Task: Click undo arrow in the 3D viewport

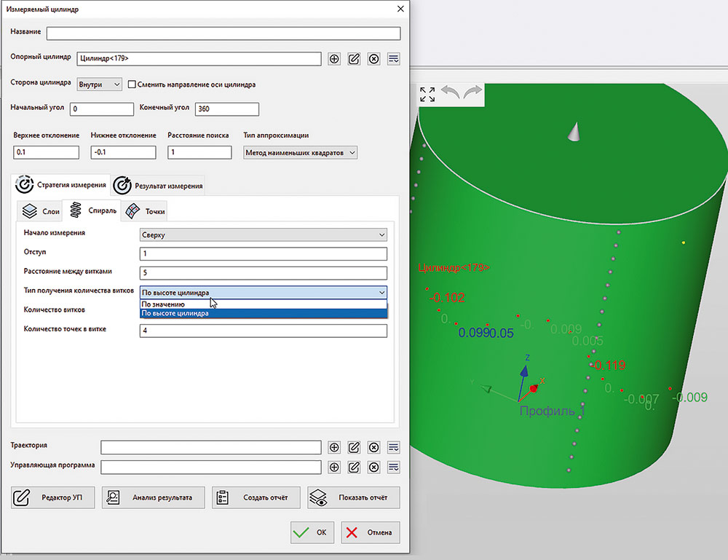Action: click(450, 92)
